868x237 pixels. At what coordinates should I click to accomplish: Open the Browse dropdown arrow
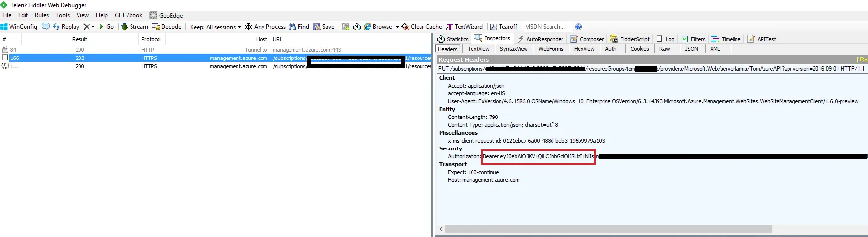point(397,27)
